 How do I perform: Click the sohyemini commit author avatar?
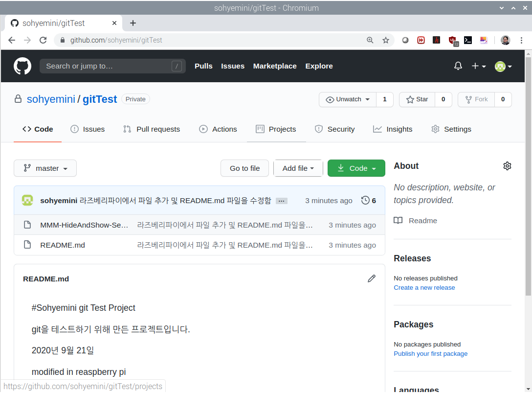tap(27, 200)
